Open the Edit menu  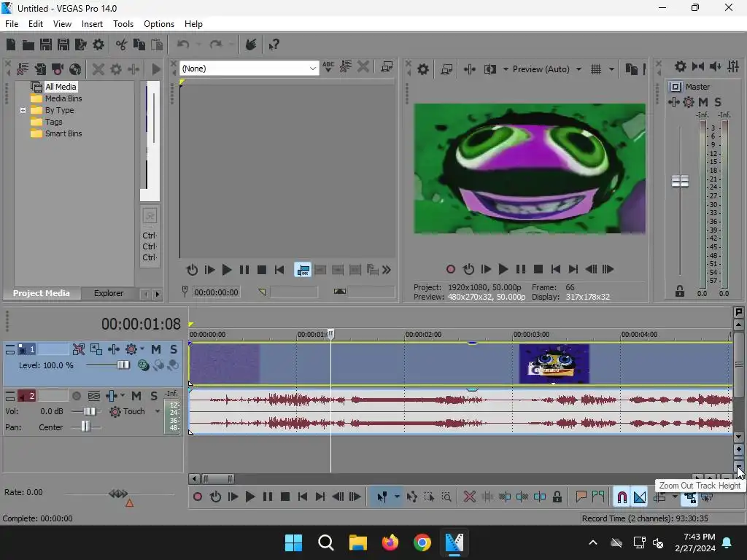coord(35,24)
